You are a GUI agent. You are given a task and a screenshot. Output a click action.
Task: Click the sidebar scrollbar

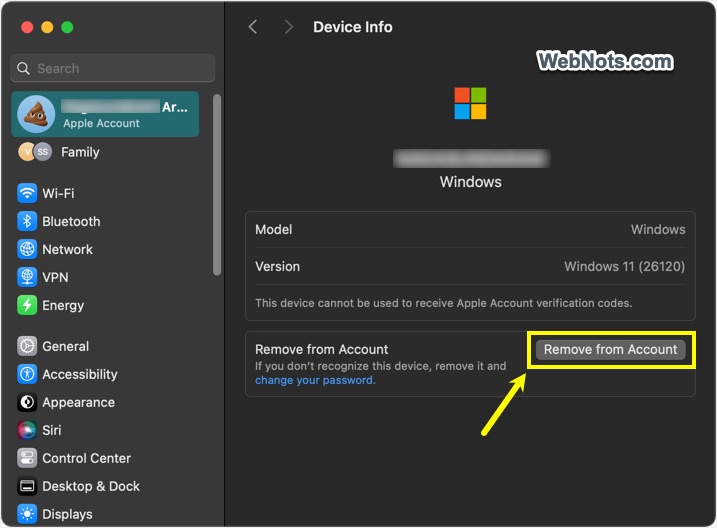[x=217, y=185]
